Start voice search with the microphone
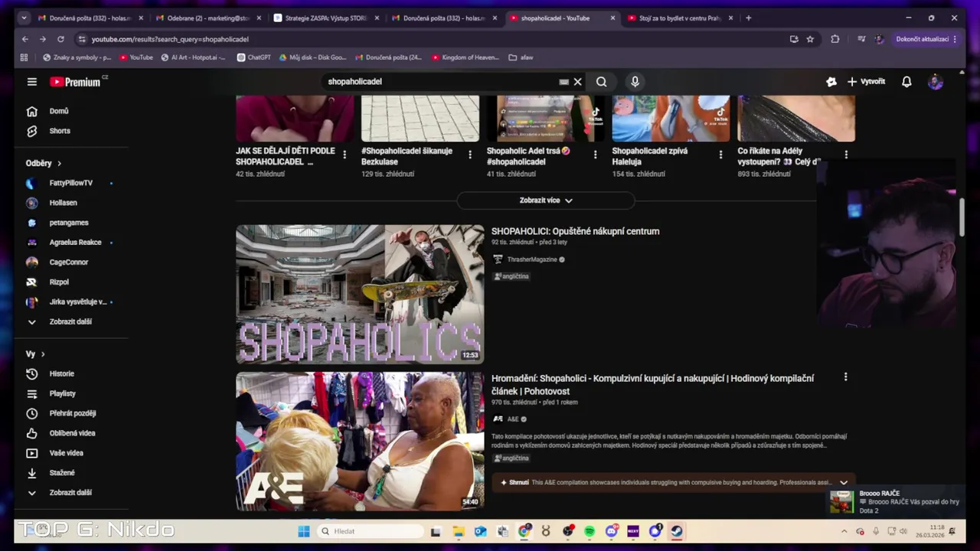Image resolution: width=980 pixels, height=551 pixels. [635, 82]
